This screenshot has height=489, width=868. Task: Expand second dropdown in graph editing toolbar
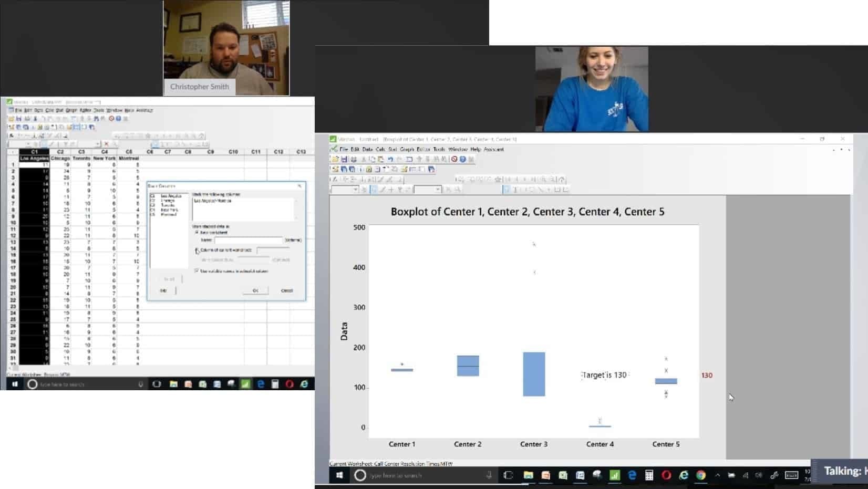click(438, 190)
